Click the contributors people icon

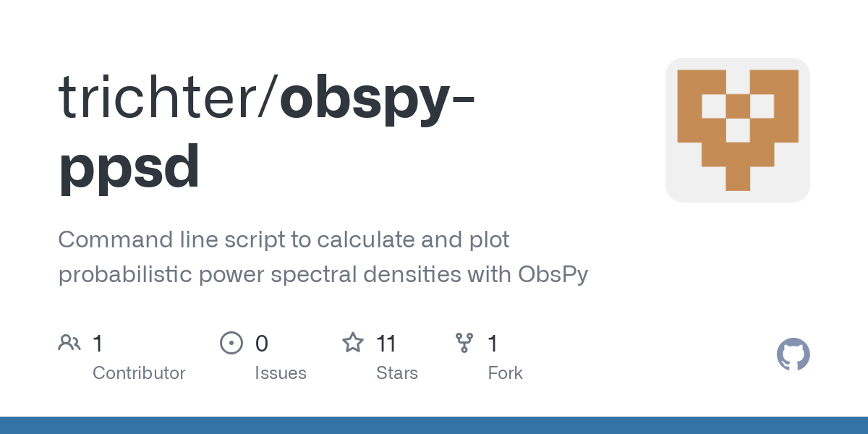(x=69, y=342)
